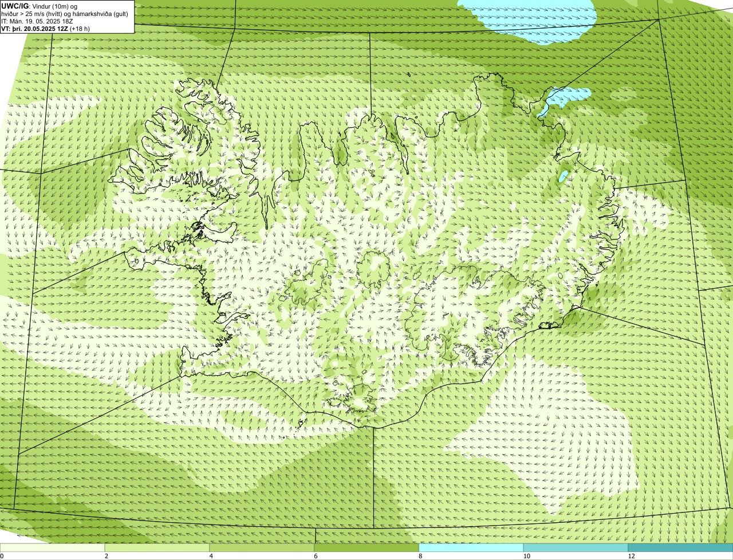Click the '2' tick label on color scale
733x560 pixels.
tap(106, 556)
